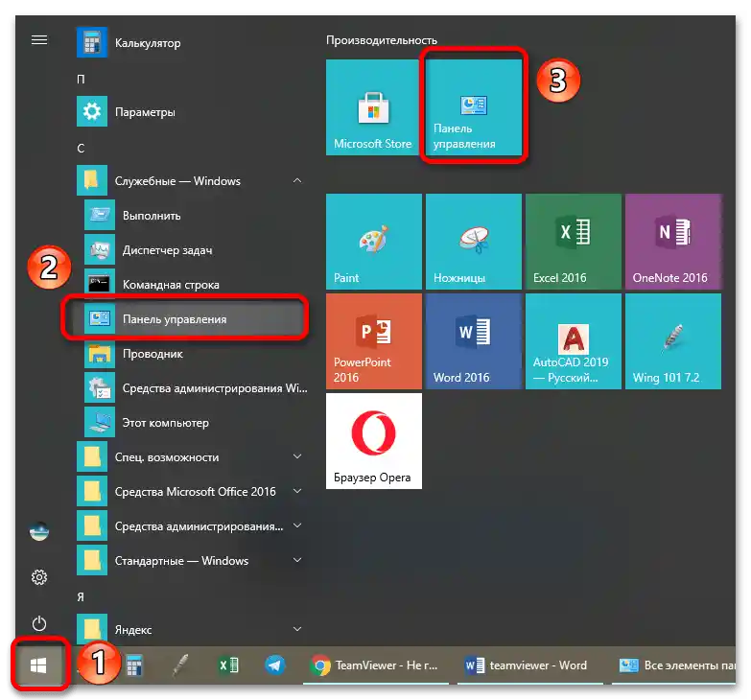Screen dimensions: 751x700
Task: Launch the PowerPoint 2016 tile
Action: [374, 341]
